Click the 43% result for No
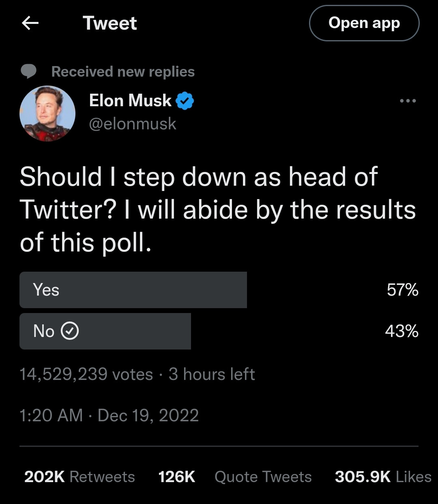This screenshot has width=438, height=504. pyautogui.click(x=401, y=331)
